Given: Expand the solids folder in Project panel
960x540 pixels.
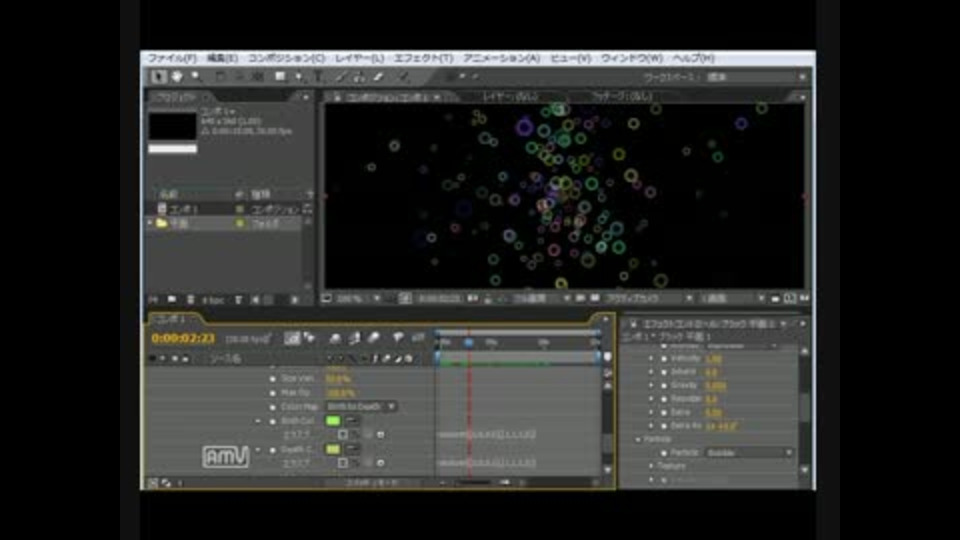Looking at the screenshot, I should tap(151, 223).
